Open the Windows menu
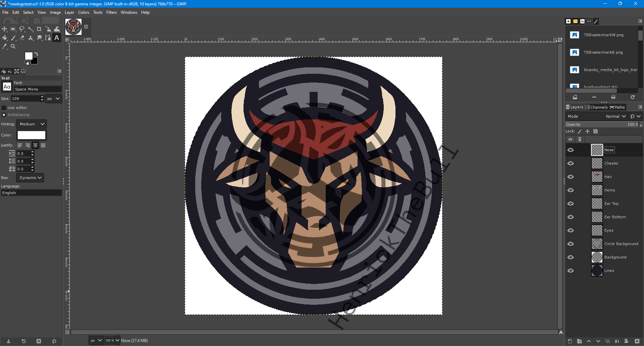The height and width of the screenshot is (346, 644). [x=129, y=12]
